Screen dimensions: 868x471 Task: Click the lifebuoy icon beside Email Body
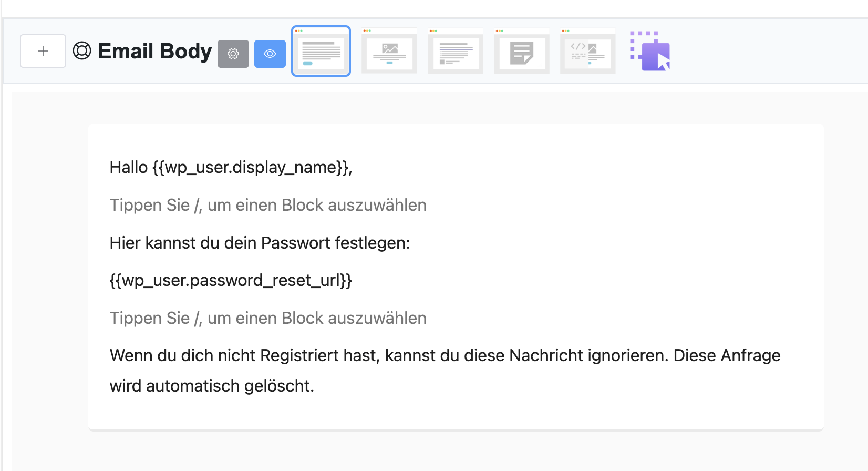click(x=82, y=51)
